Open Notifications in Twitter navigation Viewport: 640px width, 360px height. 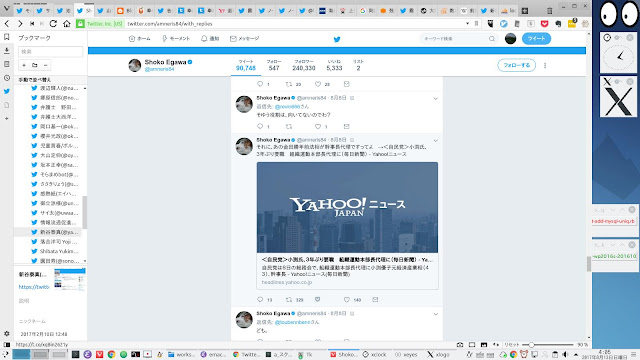click(x=210, y=39)
